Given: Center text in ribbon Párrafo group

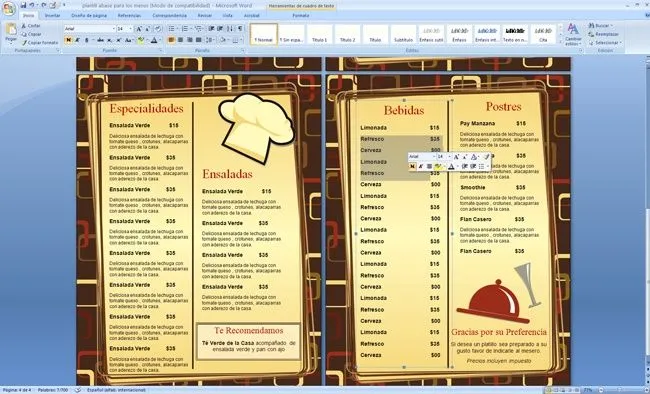Looking at the screenshot, I should [180, 40].
